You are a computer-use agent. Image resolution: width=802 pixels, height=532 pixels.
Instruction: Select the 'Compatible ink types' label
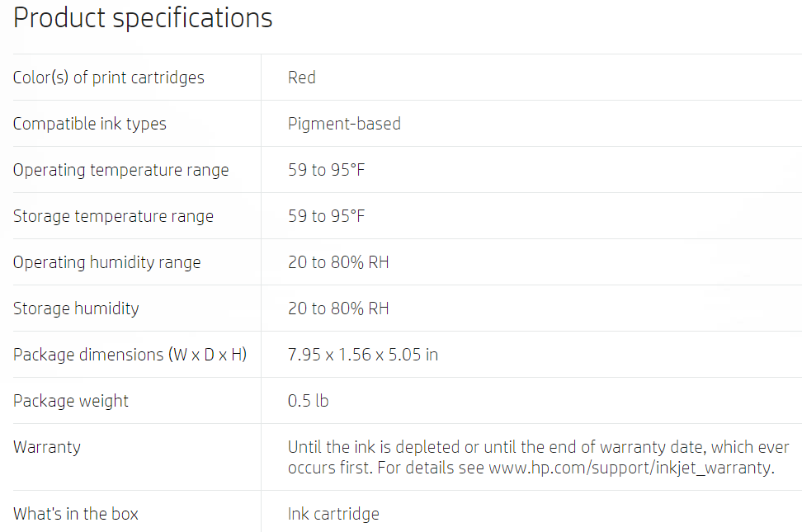click(89, 124)
